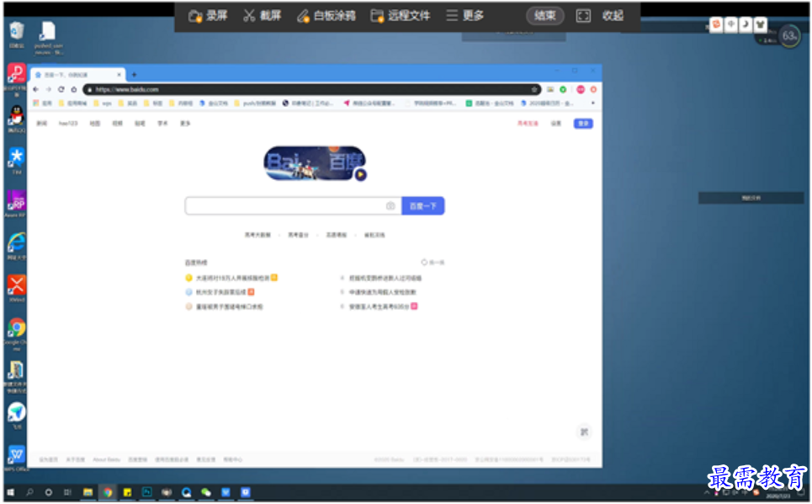The height and width of the screenshot is (504, 812).
Task: Click the blue 登录 login button
Action: [583, 124]
